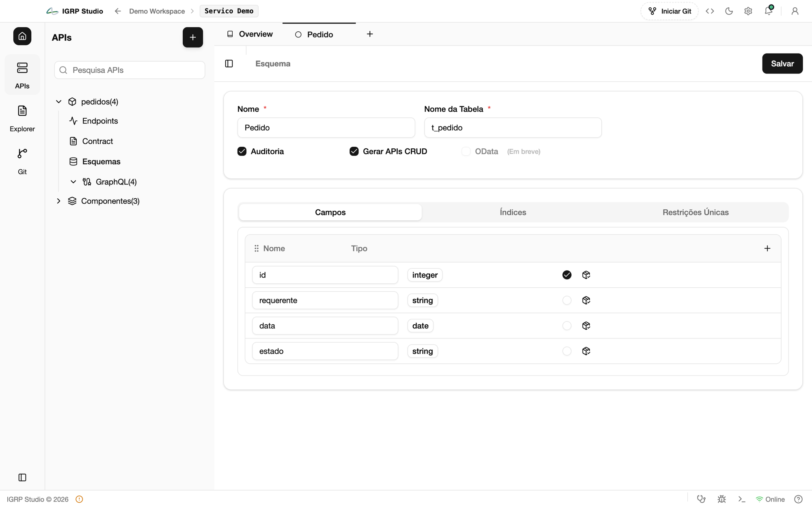Image resolution: width=812 pixels, height=508 pixels.
Task: Uncheck the Gerar APIs CRUD checkbox
Action: tap(354, 151)
